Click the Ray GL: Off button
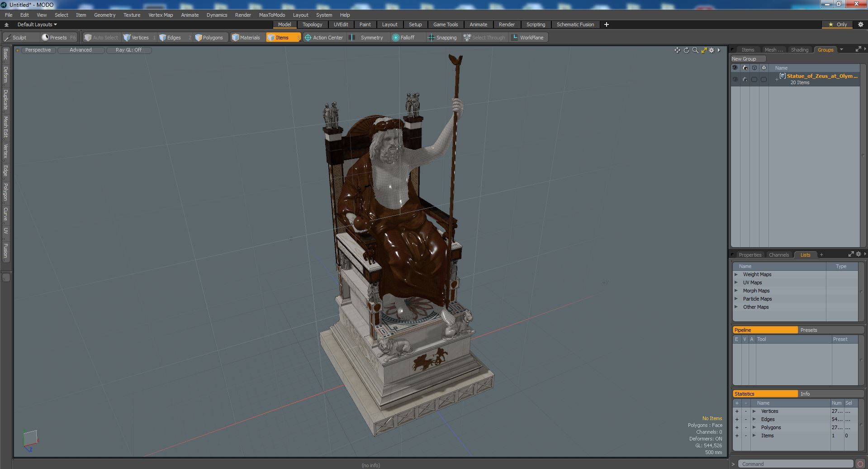This screenshot has width=868, height=469. click(128, 50)
